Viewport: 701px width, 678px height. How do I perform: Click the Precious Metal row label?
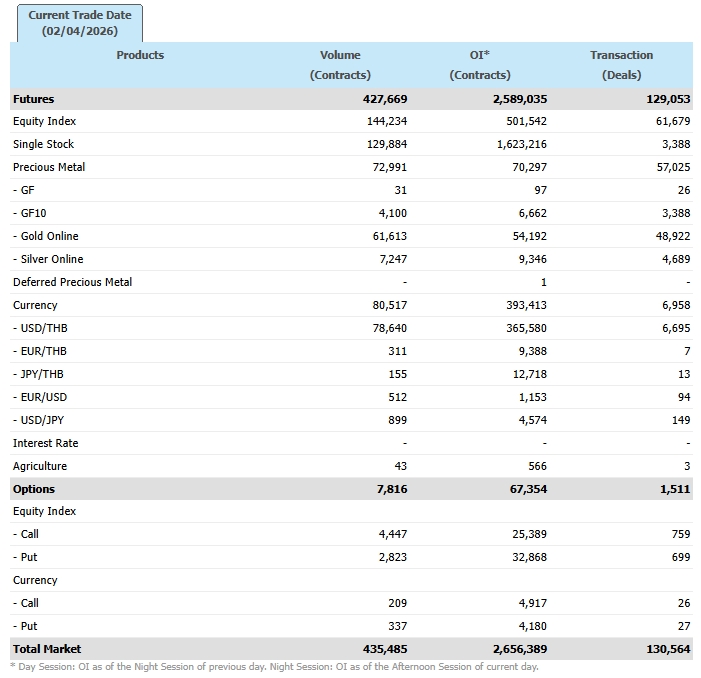tap(49, 167)
